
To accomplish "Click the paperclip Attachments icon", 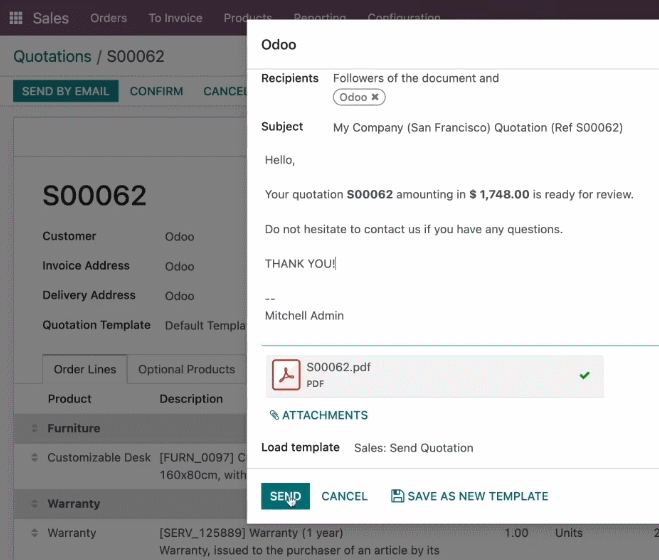I will click(274, 415).
